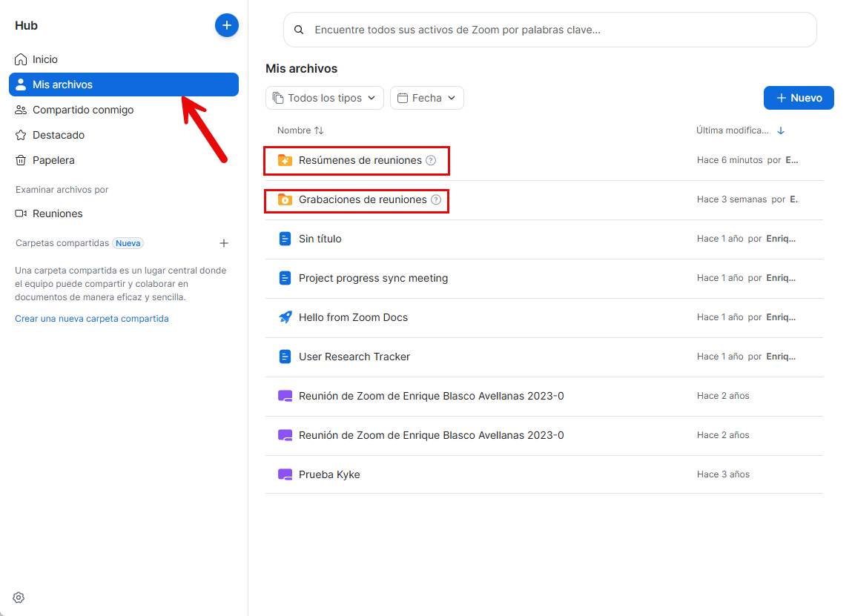The height and width of the screenshot is (616, 852).
Task: Click Crear una nueva carpeta compartida link
Action: pyautogui.click(x=92, y=319)
